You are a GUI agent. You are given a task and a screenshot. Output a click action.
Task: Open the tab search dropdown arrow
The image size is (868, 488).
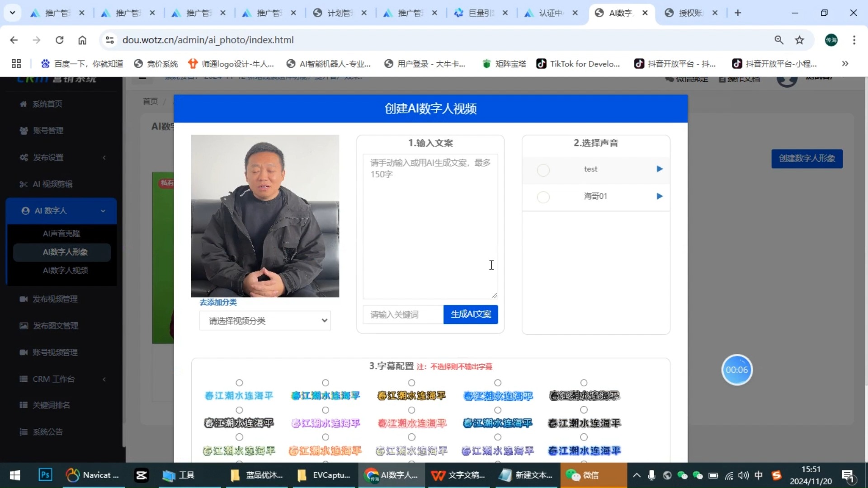(13, 13)
